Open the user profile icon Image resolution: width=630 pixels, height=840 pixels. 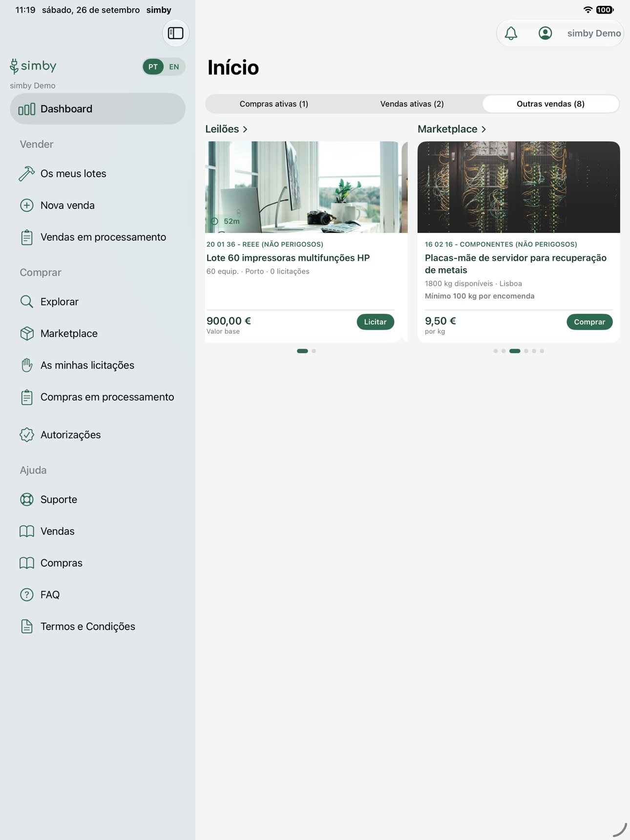coord(545,33)
